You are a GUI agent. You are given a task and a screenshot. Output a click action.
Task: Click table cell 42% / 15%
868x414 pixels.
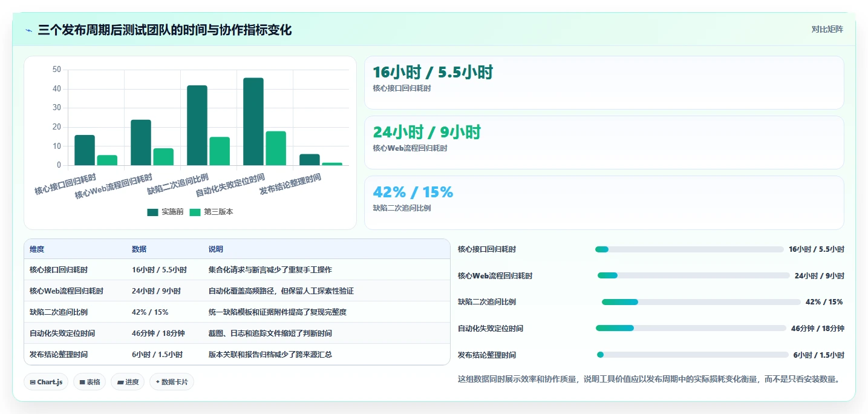click(150, 312)
